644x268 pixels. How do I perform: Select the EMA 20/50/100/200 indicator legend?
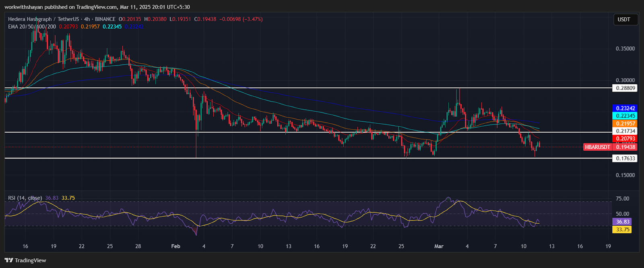(x=32, y=27)
